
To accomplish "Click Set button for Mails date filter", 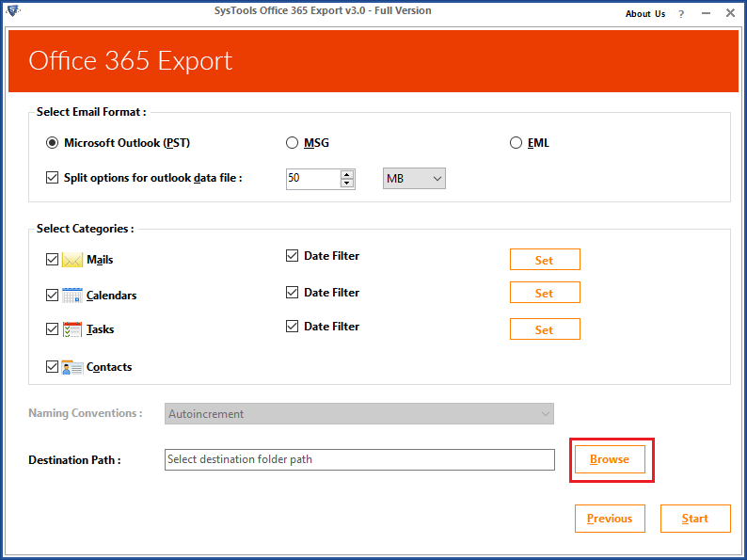I will (x=545, y=260).
